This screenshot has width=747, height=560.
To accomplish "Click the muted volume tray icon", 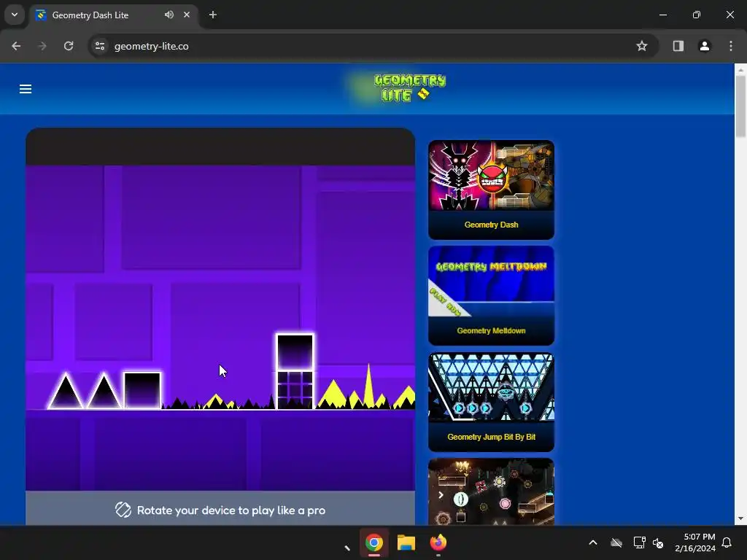I will click(659, 542).
